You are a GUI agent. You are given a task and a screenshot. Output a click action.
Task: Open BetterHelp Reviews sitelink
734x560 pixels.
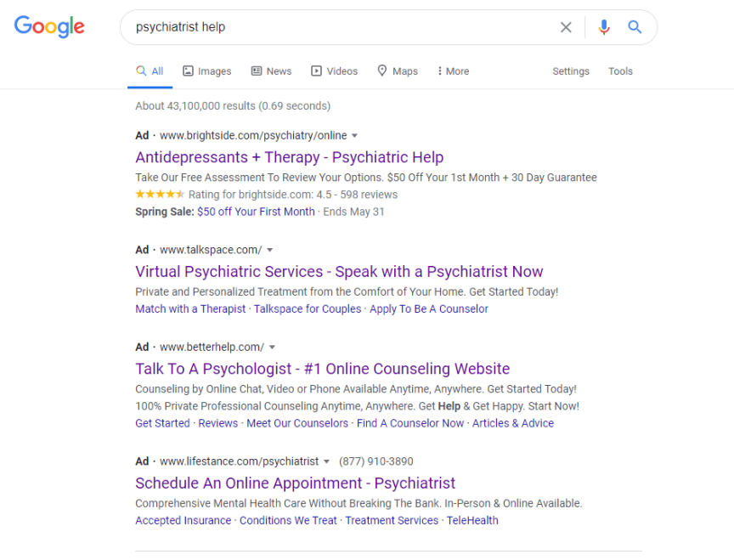tap(218, 423)
